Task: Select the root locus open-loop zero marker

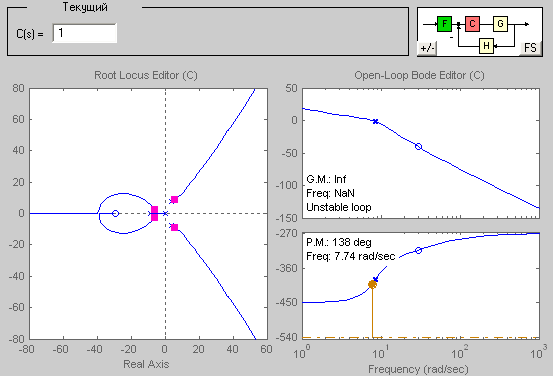Action: pyautogui.click(x=115, y=213)
